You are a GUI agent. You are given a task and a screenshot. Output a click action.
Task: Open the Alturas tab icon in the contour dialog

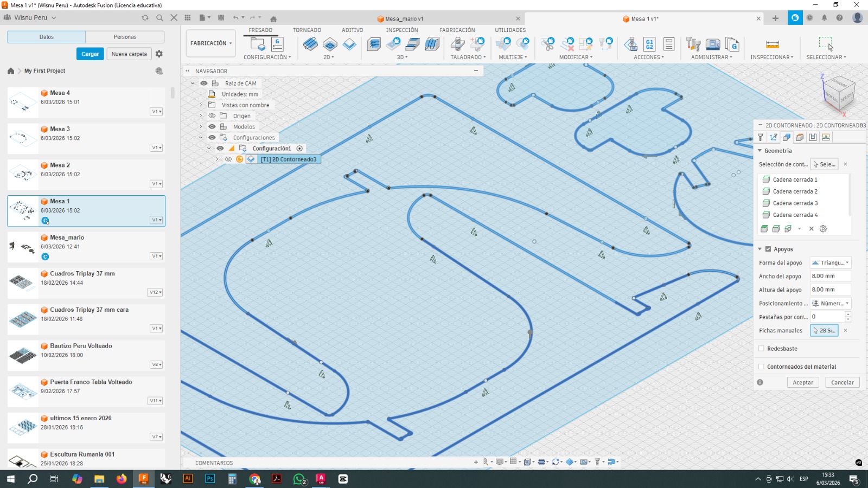pos(799,137)
